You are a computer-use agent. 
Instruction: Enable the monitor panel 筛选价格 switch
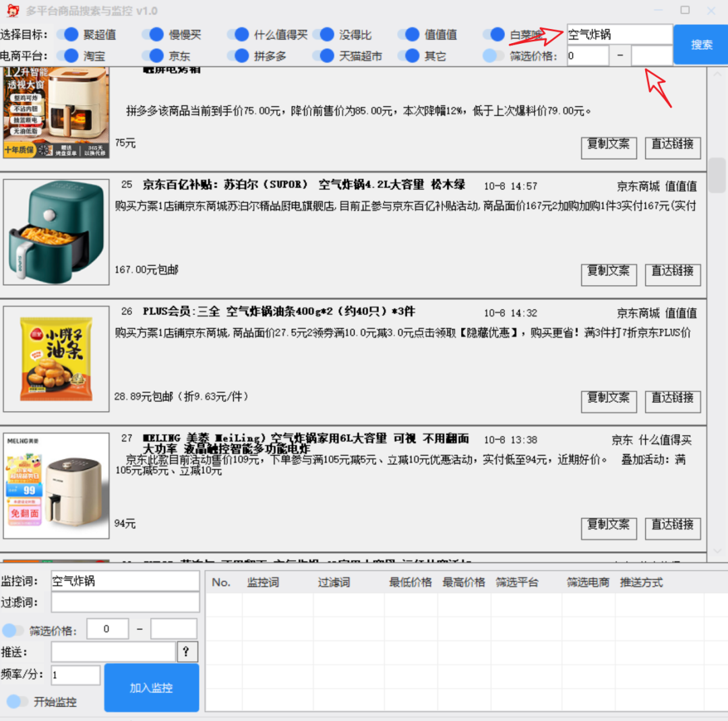[13, 631]
